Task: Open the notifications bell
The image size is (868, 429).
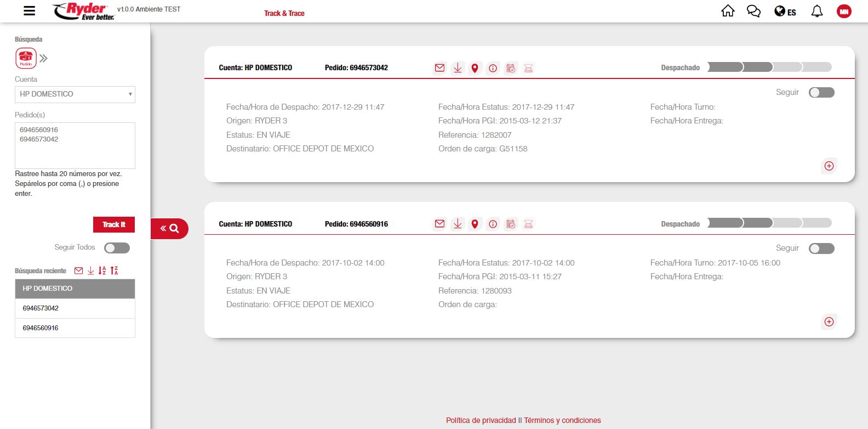Action: [816, 11]
